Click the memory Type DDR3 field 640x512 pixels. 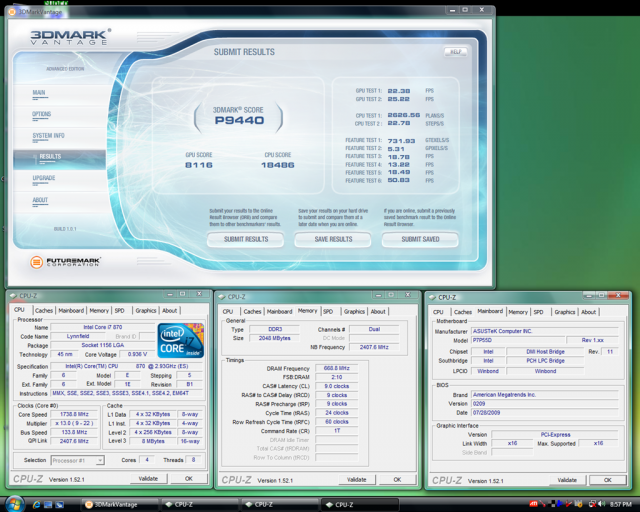click(275, 329)
